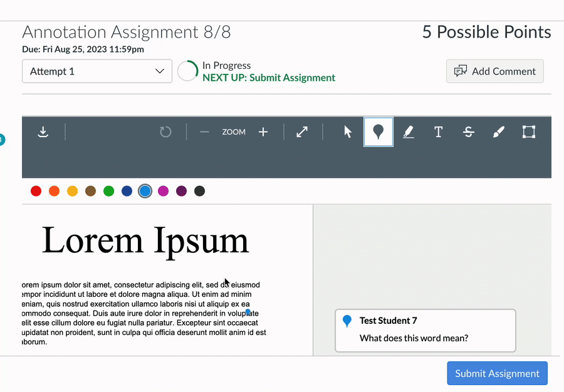Select the text annotation tool
This screenshot has width=564, height=392.
tap(438, 132)
